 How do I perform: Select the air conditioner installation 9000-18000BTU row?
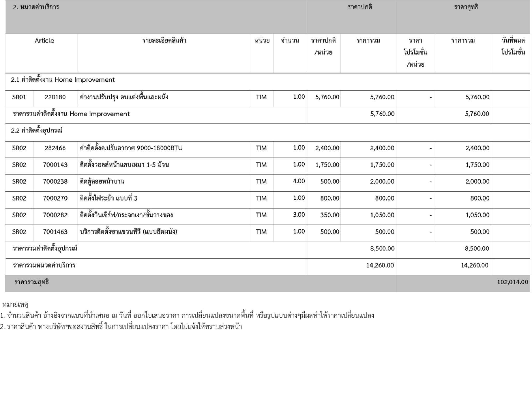(131, 148)
